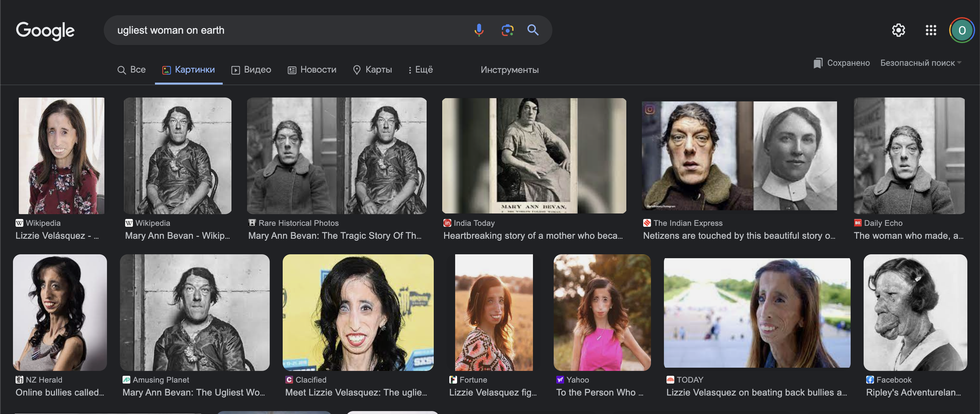Open the India Today article link
The width and height of the screenshot is (980, 414).
533,236
